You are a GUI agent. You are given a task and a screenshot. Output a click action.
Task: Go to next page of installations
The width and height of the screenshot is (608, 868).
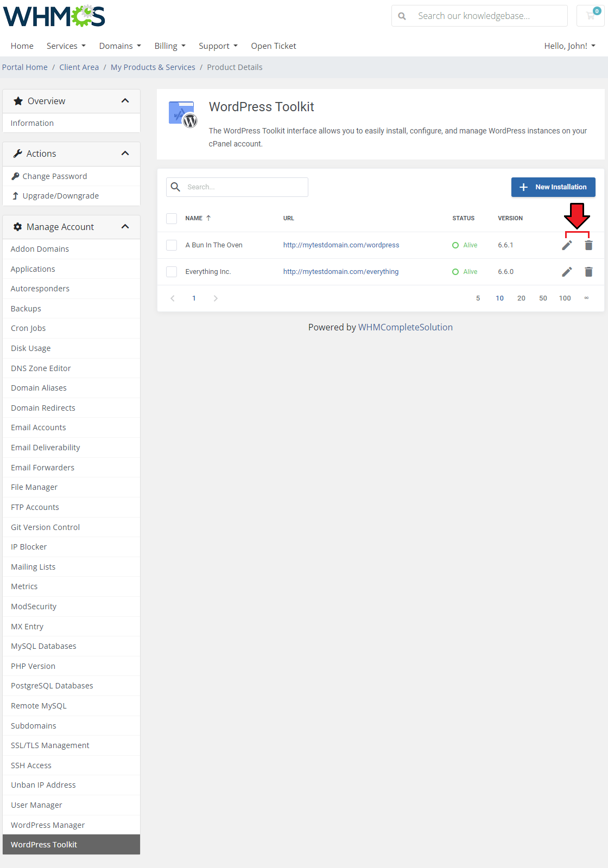(216, 298)
